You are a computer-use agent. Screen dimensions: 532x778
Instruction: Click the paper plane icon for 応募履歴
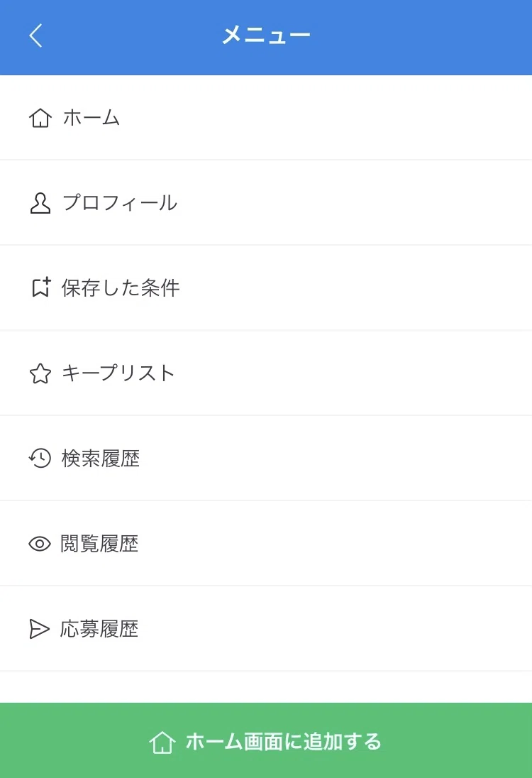tap(39, 629)
